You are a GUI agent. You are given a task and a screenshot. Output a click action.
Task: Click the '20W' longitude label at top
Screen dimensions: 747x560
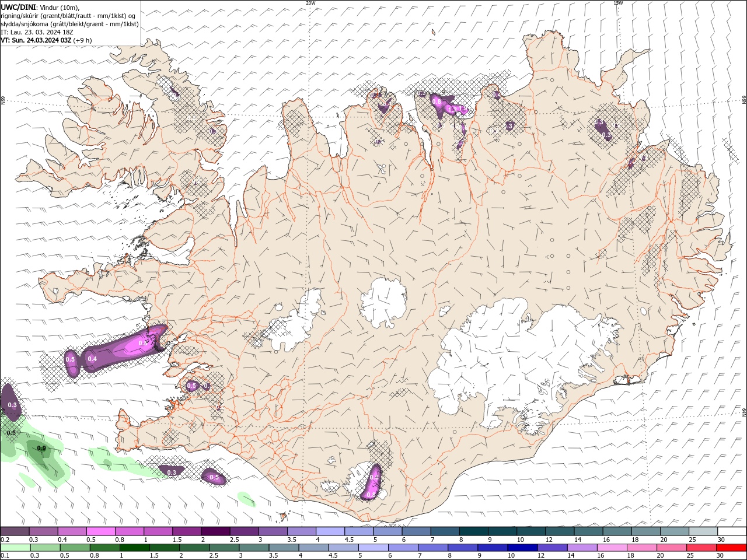pyautogui.click(x=310, y=3)
